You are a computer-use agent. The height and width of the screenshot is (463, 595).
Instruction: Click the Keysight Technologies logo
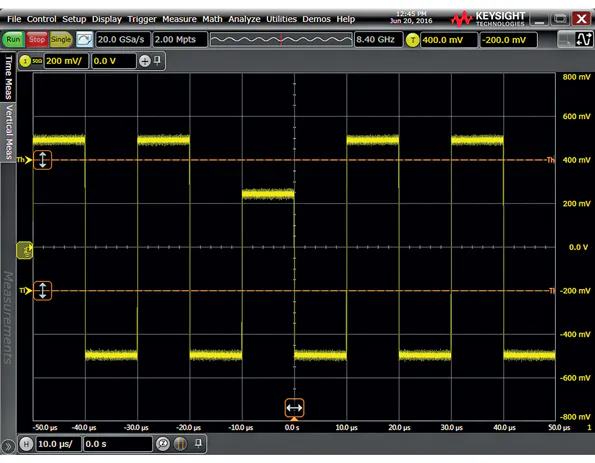(x=488, y=18)
